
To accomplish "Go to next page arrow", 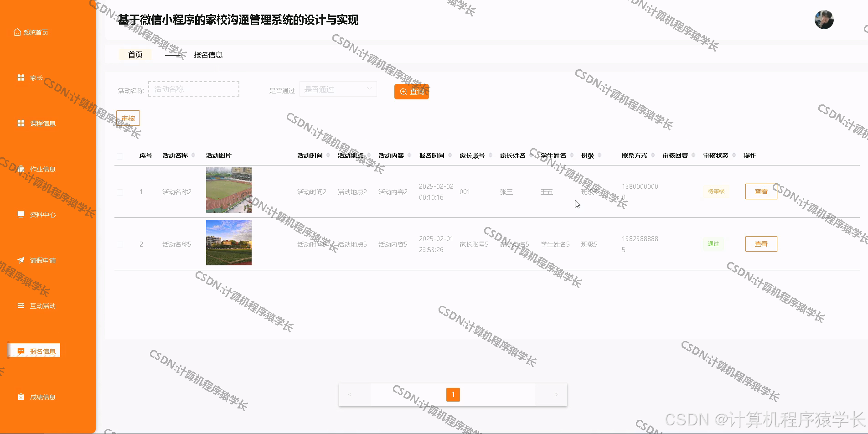I will 556,395.
